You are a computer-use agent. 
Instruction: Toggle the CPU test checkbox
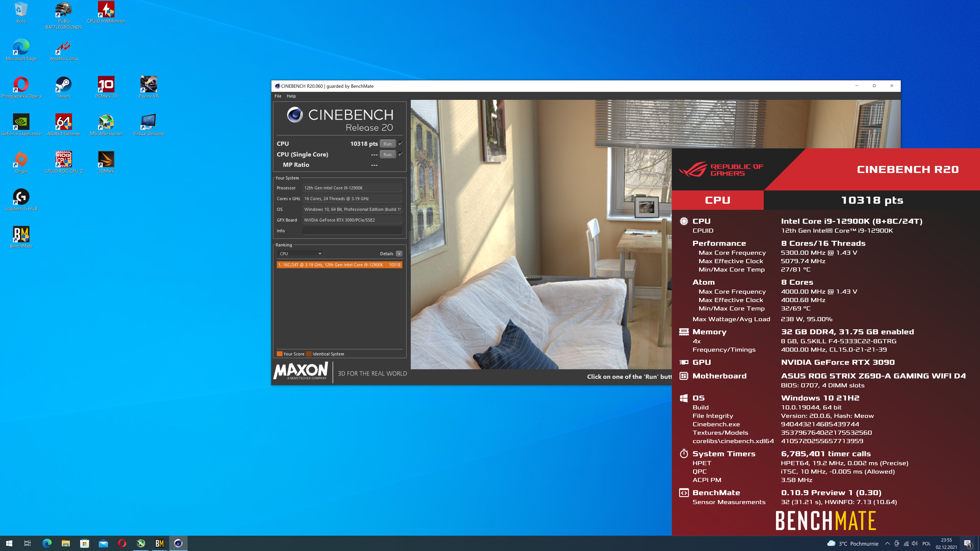401,143
